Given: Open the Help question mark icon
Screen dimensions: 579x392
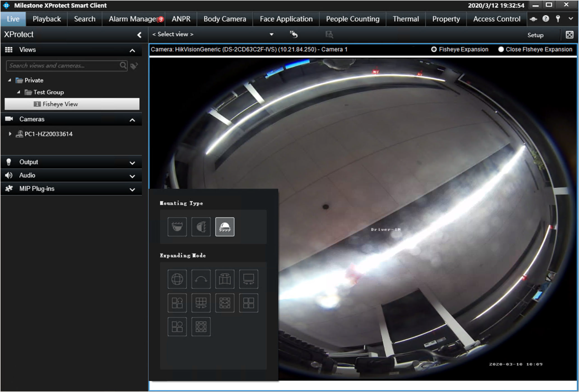Looking at the screenshot, I should (546, 19).
